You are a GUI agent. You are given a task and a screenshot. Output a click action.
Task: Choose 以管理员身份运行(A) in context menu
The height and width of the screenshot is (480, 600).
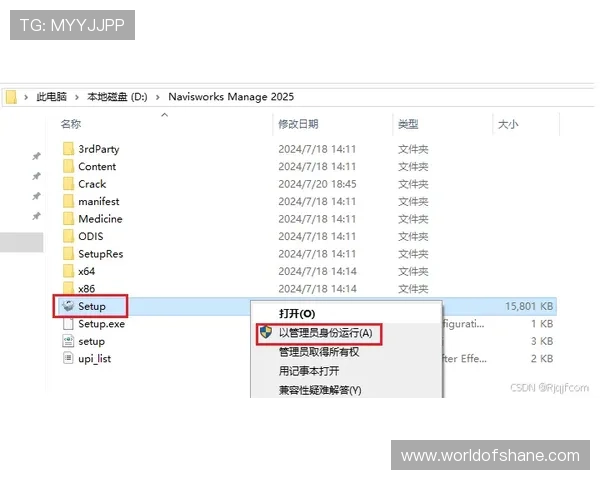coord(325,333)
